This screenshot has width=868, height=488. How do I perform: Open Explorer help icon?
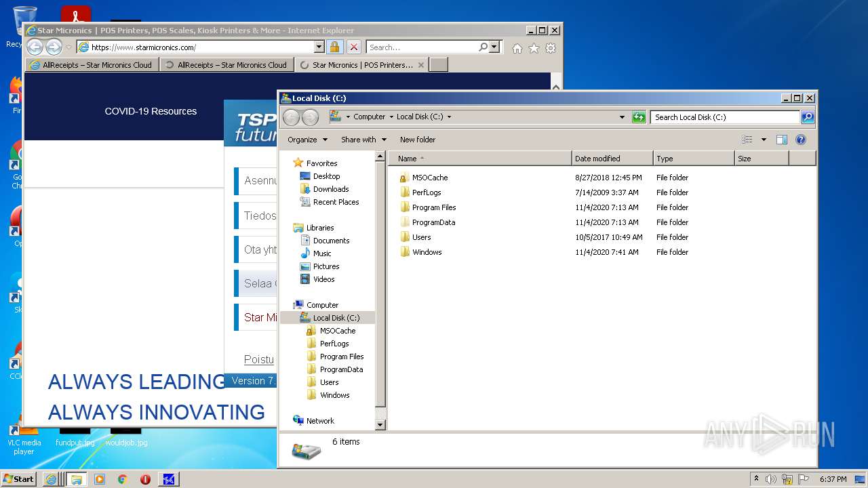coord(801,140)
